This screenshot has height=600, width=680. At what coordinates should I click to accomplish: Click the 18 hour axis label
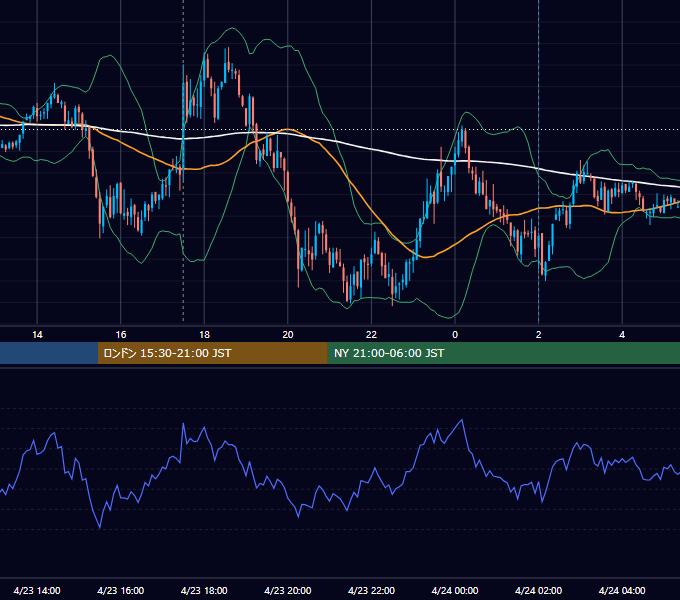[204, 335]
